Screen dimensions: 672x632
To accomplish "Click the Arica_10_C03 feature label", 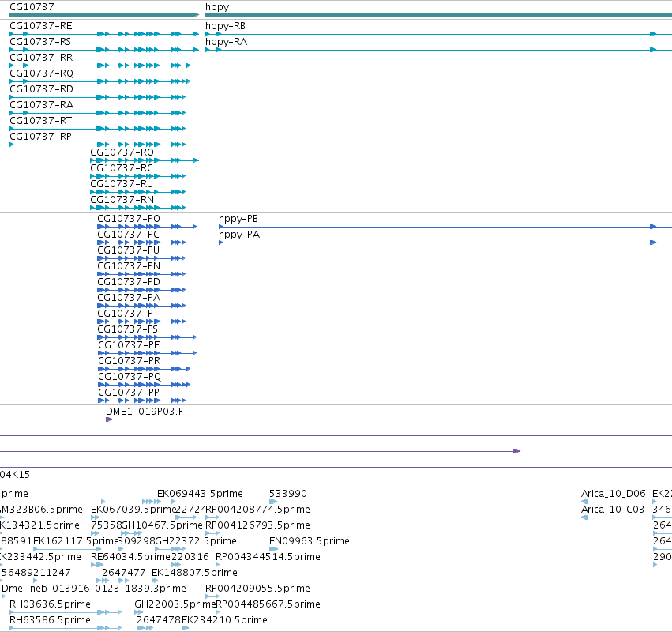I will point(613,510).
